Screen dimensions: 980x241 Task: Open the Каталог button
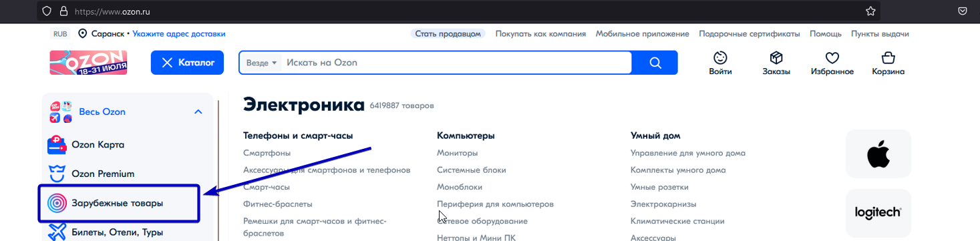(187, 63)
